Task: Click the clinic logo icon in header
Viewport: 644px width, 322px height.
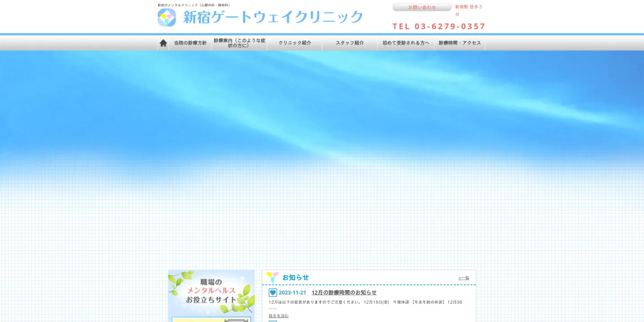Action: point(166,17)
